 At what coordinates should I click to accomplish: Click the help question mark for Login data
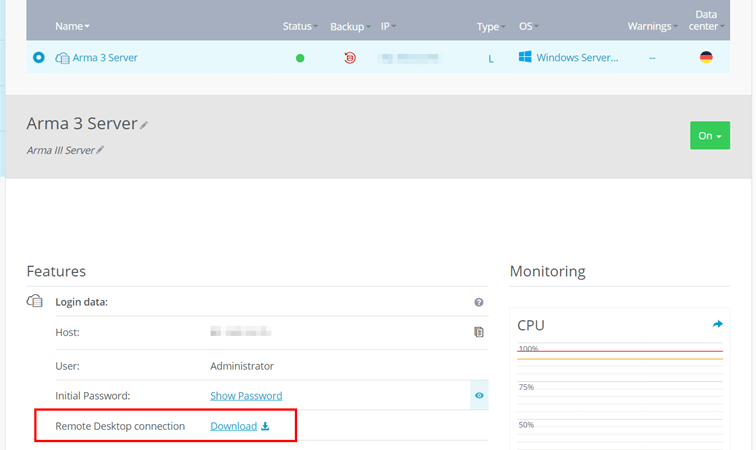(478, 302)
